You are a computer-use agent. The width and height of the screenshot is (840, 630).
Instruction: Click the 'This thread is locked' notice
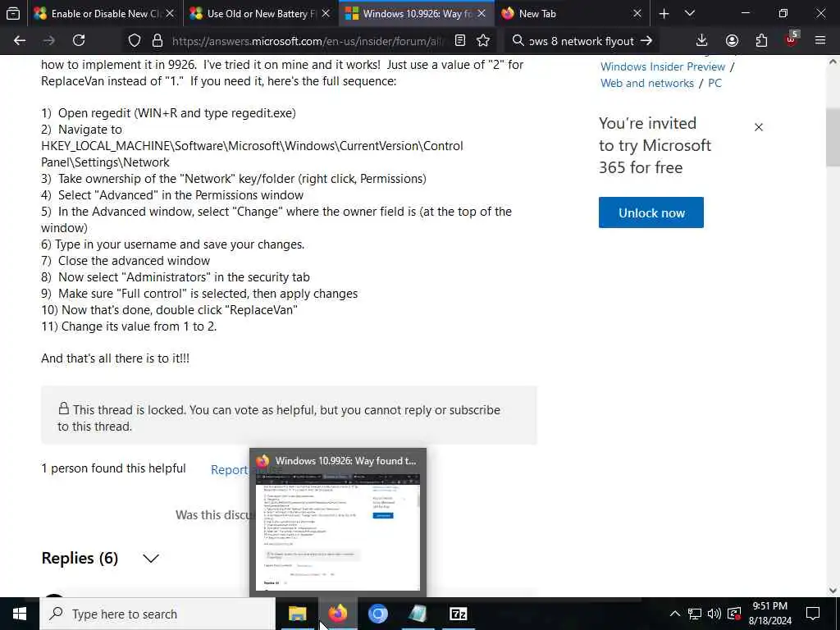tap(289, 415)
